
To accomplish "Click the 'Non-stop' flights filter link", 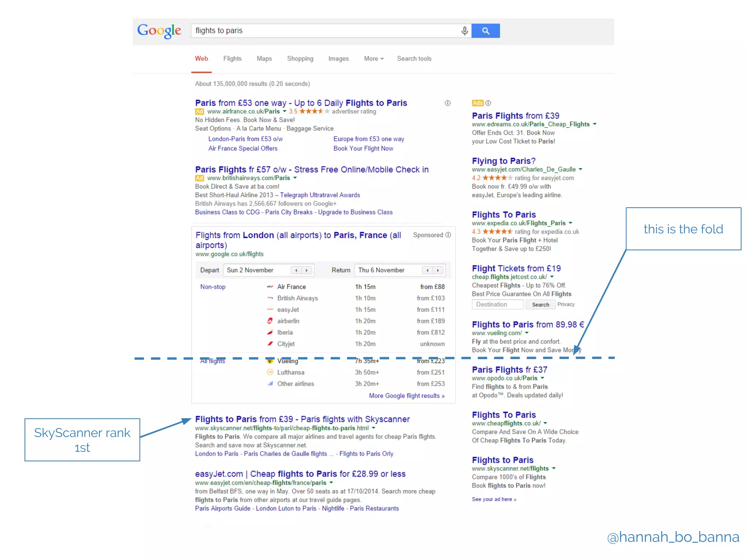I will pyautogui.click(x=213, y=287).
